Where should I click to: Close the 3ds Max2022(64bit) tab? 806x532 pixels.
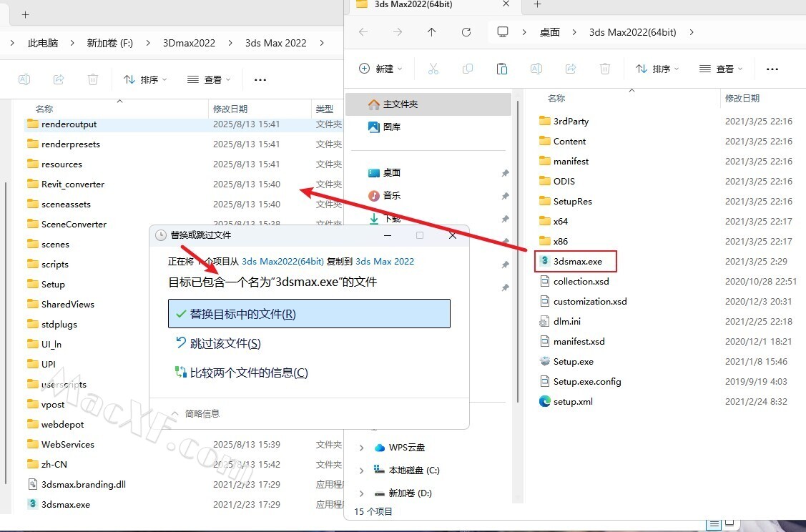pos(506,4)
